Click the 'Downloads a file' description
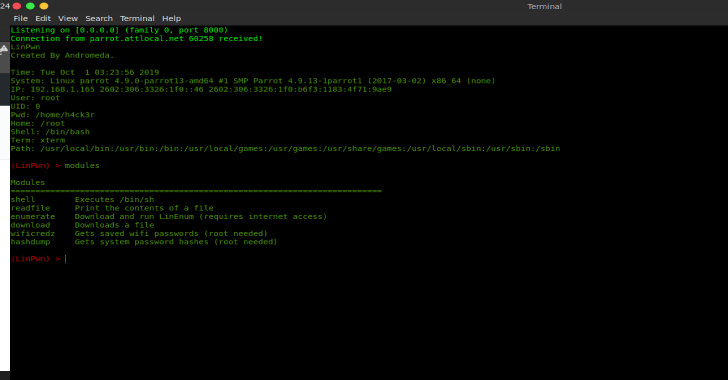This screenshot has width=728, height=380. (x=114, y=225)
